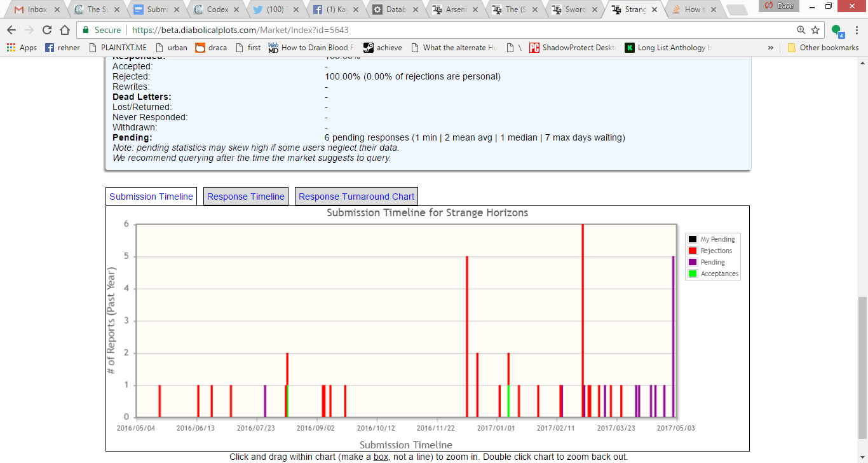Open the zoom magnifier icon in address bar
868x463 pixels.
click(801, 30)
